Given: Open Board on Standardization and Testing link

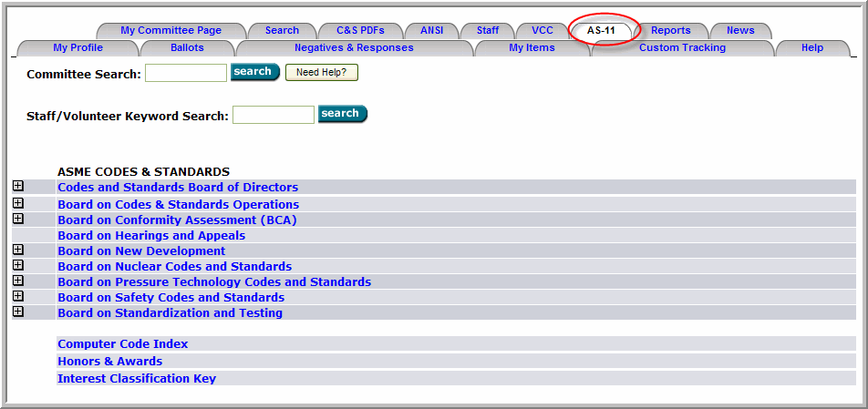Looking at the screenshot, I should (x=170, y=312).
